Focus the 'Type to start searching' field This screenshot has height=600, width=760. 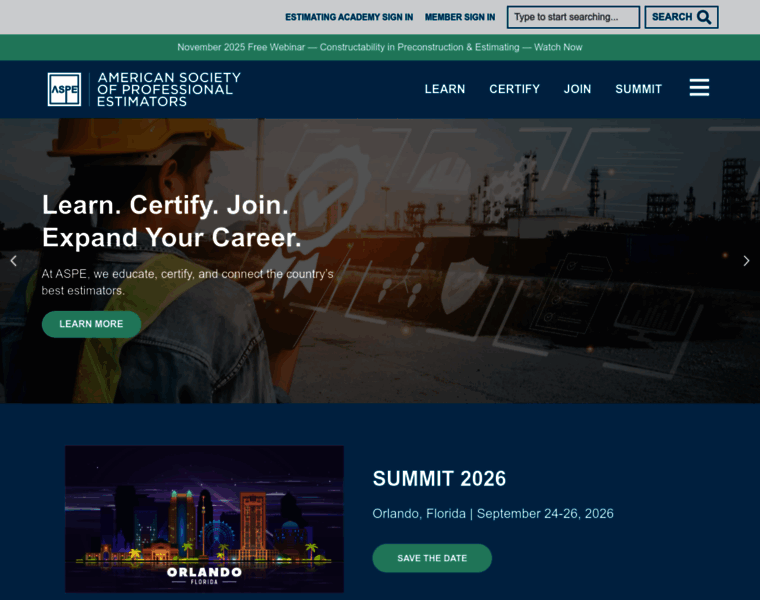573,17
